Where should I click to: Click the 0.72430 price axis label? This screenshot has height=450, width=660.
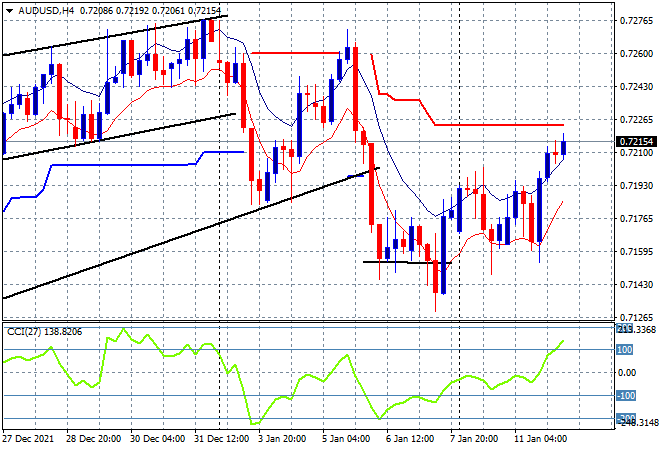[636, 87]
